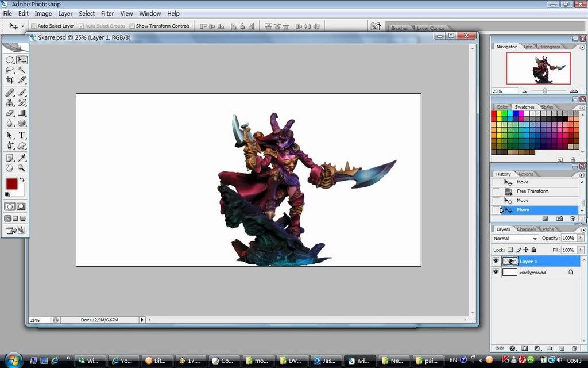The width and height of the screenshot is (588, 368).
Task: Select the Eyedropper tool
Action: pyautogui.click(x=21, y=158)
